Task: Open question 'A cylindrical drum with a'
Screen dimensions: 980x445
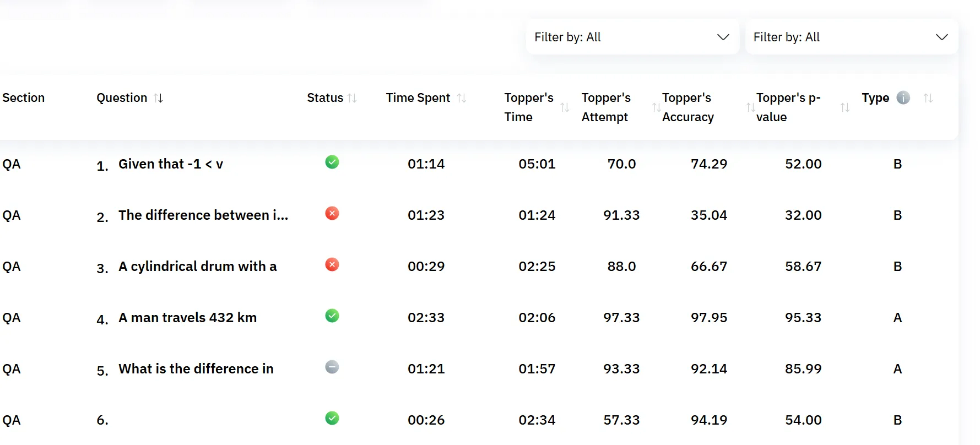Action: (x=197, y=267)
